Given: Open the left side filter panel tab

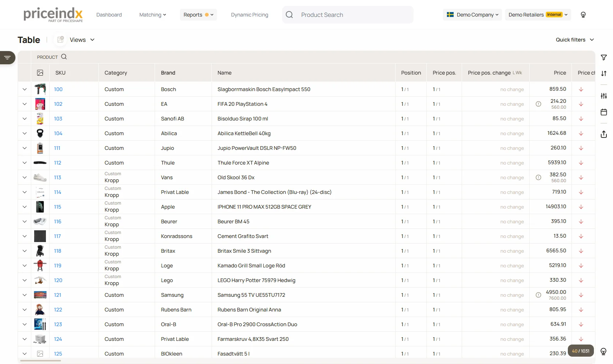Looking at the screenshot, I should 7,58.
